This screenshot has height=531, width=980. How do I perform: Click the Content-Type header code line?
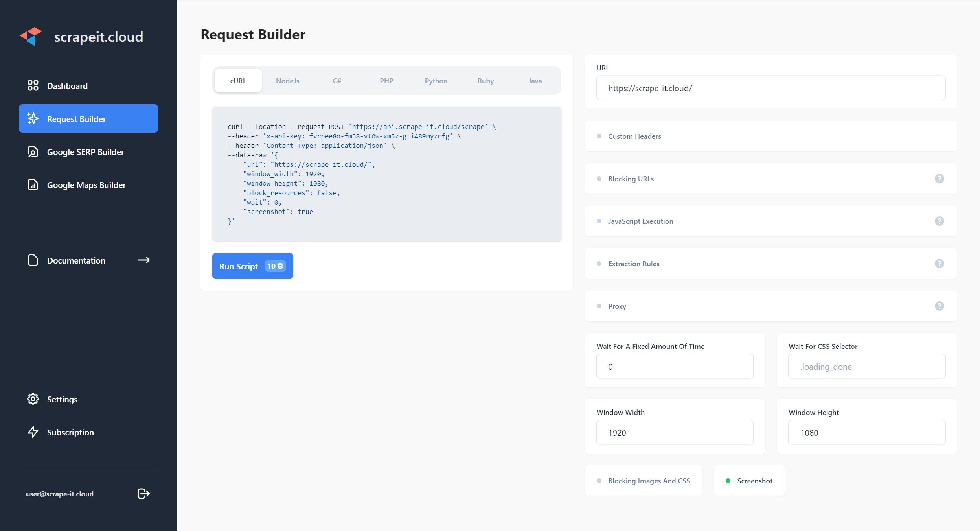pyautogui.click(x=311, y=146)
